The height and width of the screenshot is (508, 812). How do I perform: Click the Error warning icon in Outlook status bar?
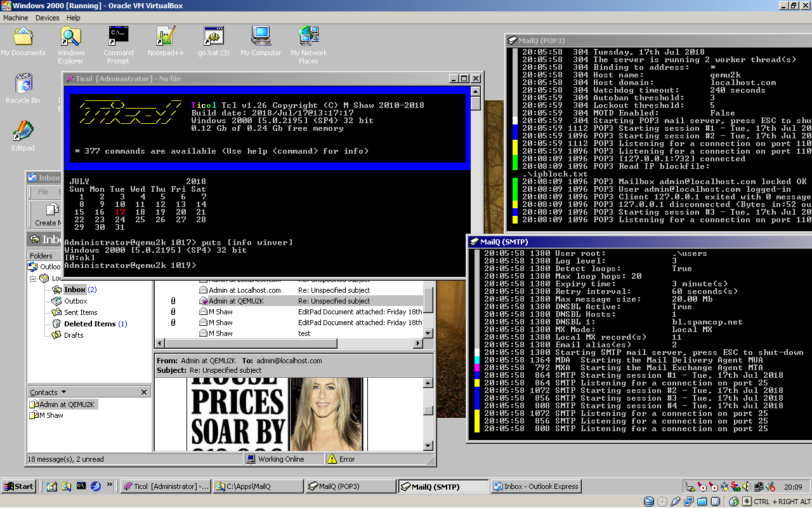[332, 458]
